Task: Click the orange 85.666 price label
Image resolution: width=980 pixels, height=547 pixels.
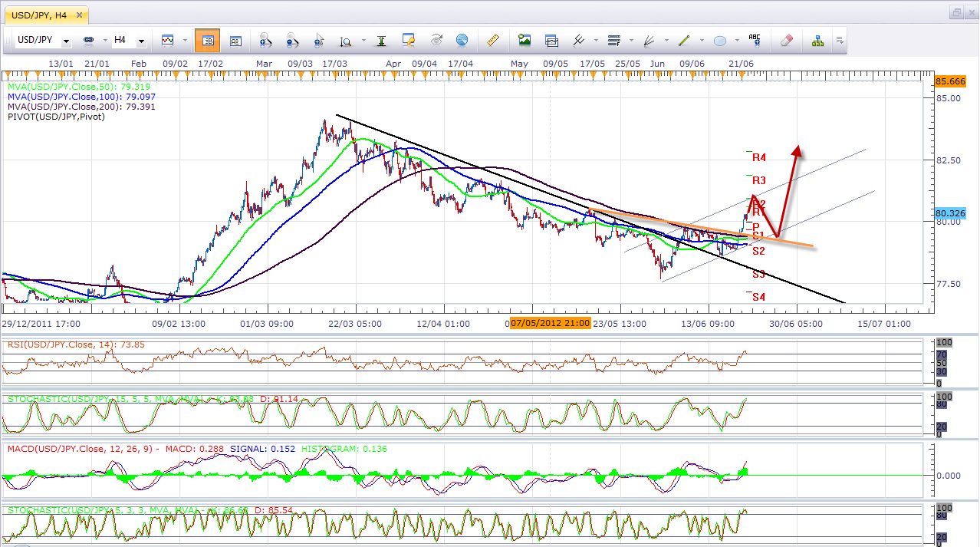Action: tap(949, 81)
